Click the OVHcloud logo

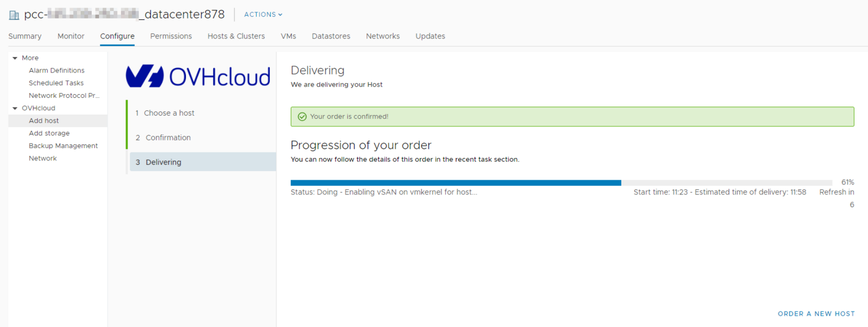click(198, 76)
